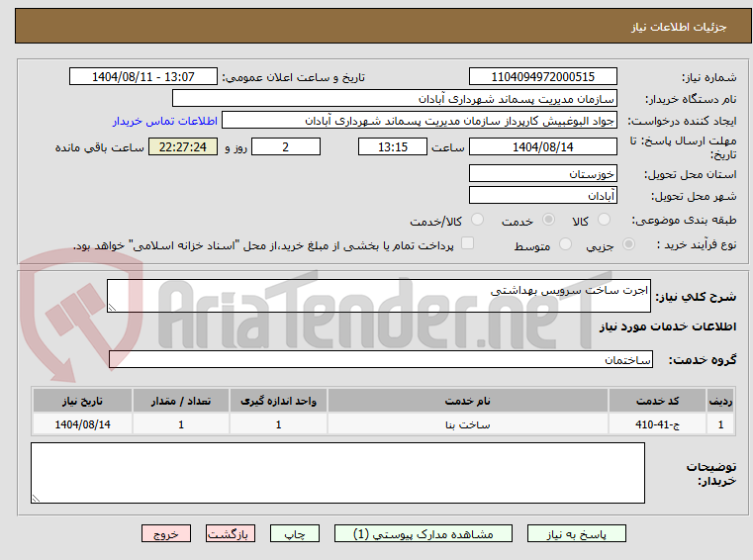Screen dimensions: 753x560
Task: Click the چاپ print button
Action: pyautogui.click(x=295, y=533)
